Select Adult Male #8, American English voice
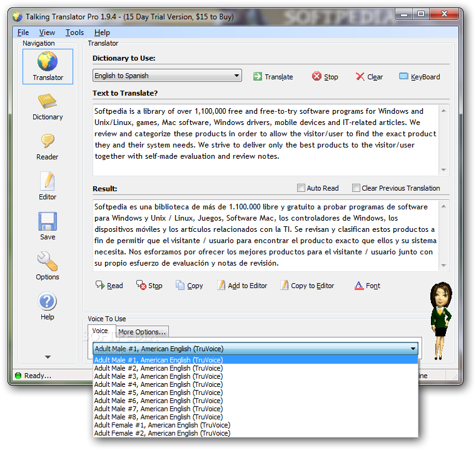Viewport: 476px width, 450px height. (x=255, y=417)
